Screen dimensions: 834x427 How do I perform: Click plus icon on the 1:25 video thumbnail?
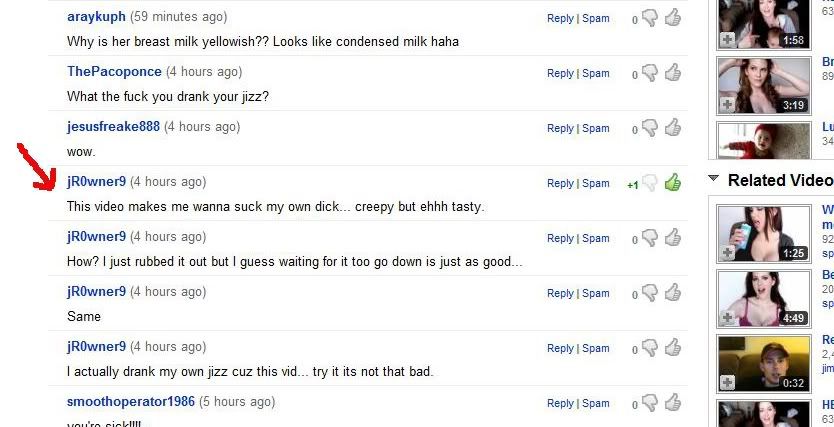727,253
